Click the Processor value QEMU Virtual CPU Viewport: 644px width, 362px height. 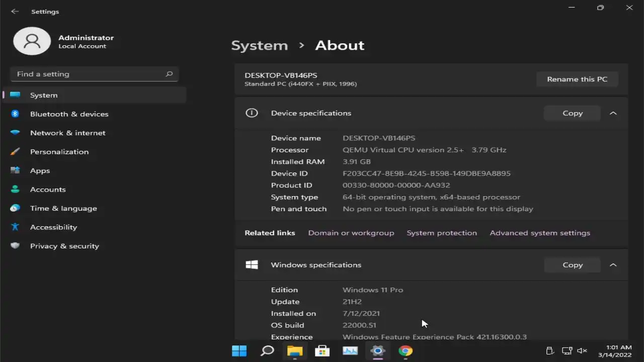pos(424,150)
